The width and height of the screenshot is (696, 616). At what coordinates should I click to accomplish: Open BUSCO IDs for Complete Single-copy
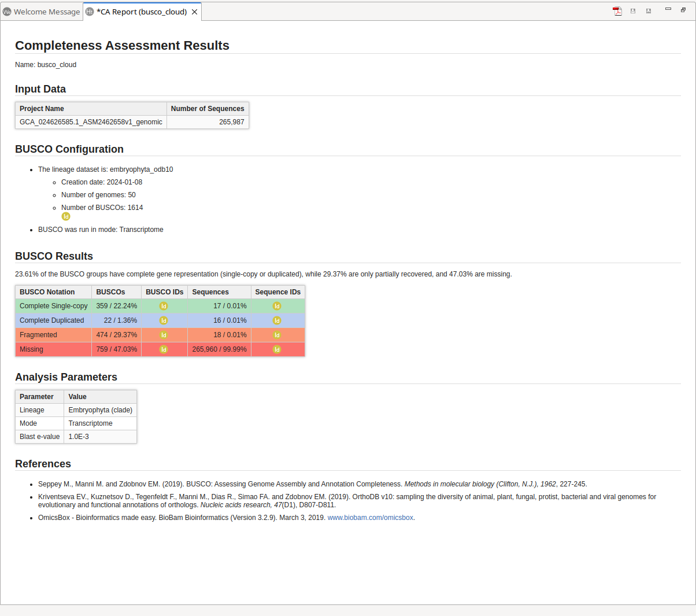pos(164,306)
